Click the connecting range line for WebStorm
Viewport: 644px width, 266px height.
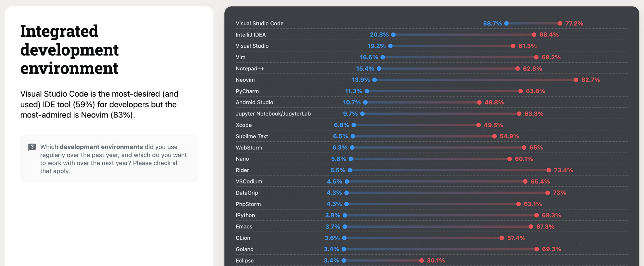[x=438, y=148]
